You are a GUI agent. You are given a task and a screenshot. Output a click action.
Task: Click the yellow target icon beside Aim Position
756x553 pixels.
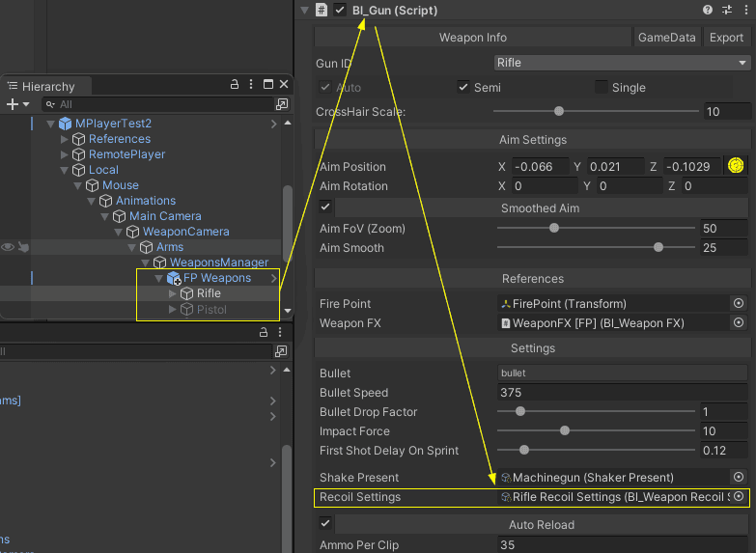pyautogui.click(x=736, y=166)
